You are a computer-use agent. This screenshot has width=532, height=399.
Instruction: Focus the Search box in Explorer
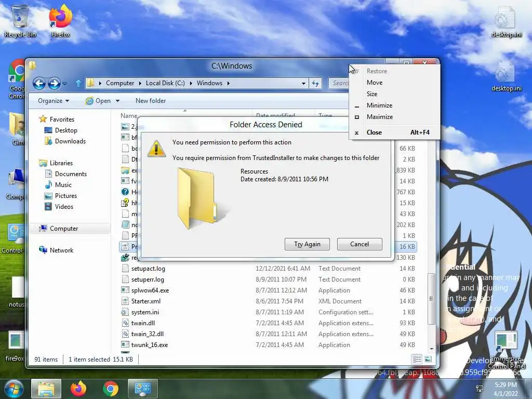coord(339,83)
